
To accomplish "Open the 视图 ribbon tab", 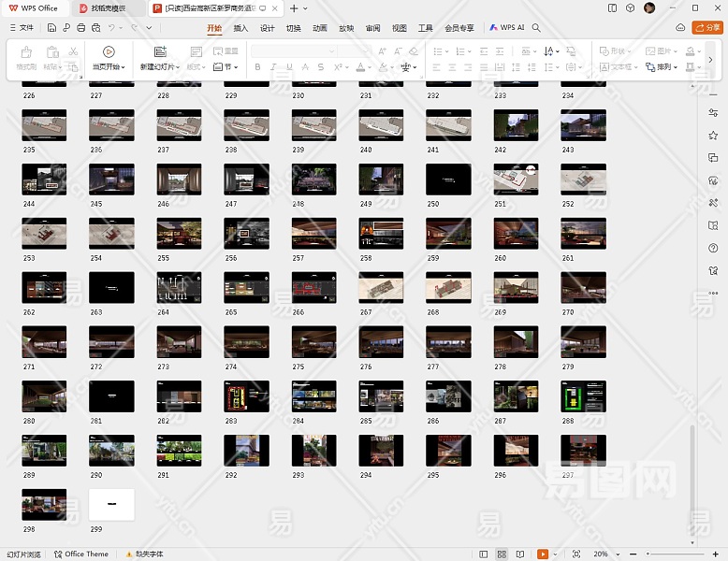I will [x=400, y=28].
